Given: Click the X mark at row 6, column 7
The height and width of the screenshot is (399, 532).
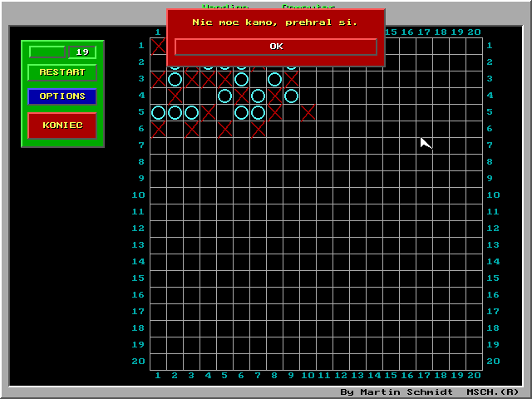Looking at the screenshot, I should [258, 130].
